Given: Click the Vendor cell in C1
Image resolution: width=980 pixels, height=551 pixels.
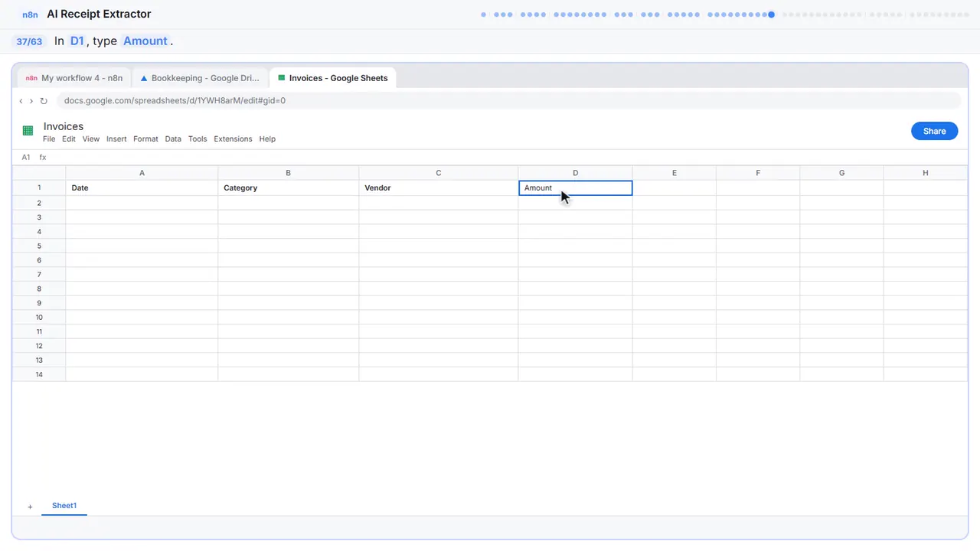Looking at the screenshot, I should (x=438, y=187).
